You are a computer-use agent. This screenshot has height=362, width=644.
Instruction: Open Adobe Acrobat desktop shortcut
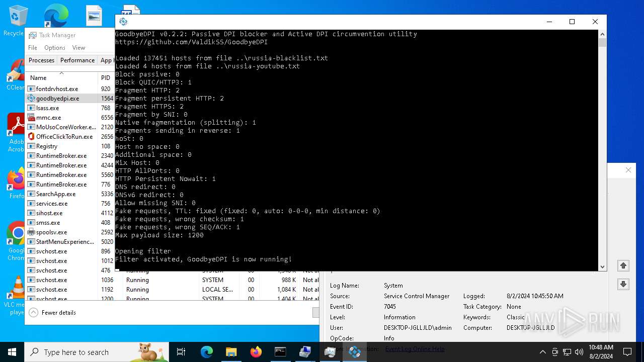pyautogui.click(x=15, y=132)
